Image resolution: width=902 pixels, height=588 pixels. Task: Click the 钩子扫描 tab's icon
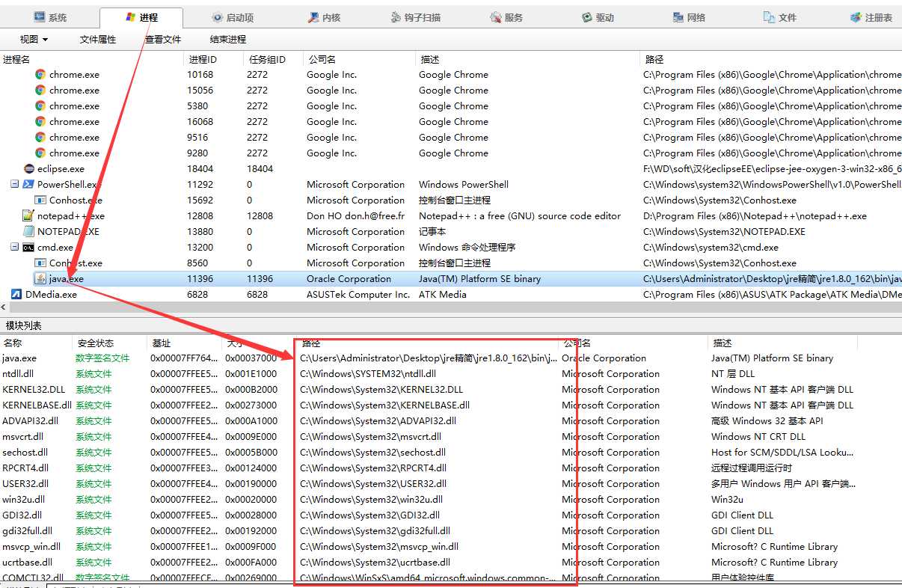pyautogui.click(x=397, y=17)
